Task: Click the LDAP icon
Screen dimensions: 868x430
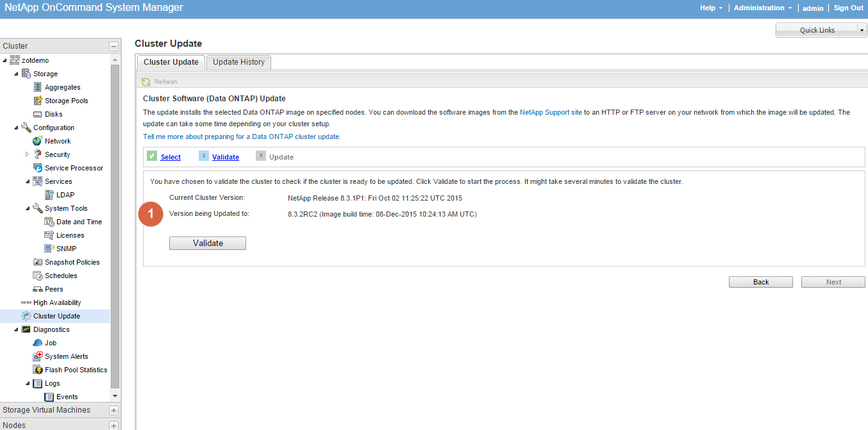Action: pos(49,195)
